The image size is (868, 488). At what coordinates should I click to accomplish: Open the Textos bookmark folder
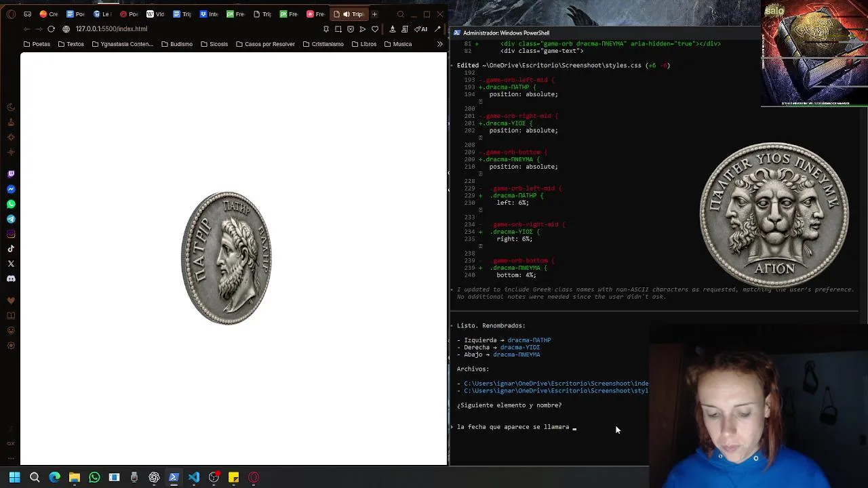[x=71, y=44]
